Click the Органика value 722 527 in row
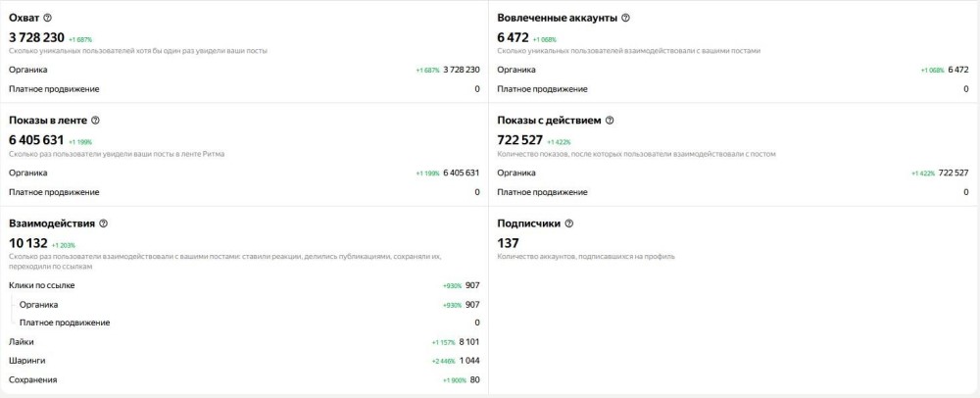This screenshot has height=398, width=980. (954, 174)
